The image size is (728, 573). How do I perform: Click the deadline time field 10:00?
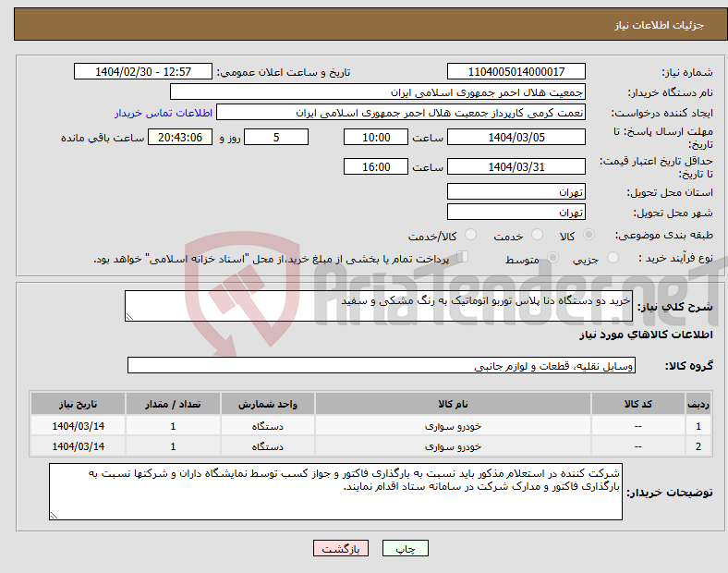(x=376, y=137)
